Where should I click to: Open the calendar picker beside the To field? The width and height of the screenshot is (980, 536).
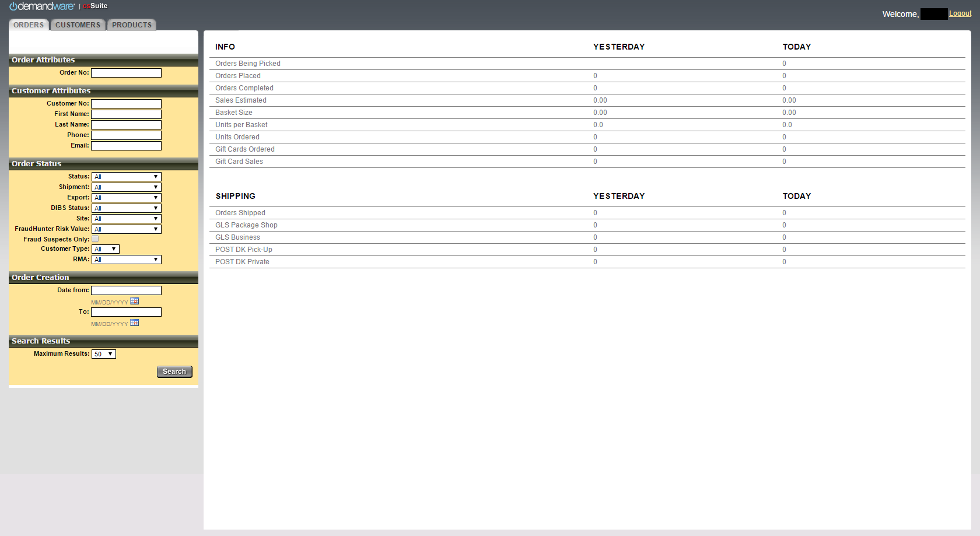click(x=134, y=323)
